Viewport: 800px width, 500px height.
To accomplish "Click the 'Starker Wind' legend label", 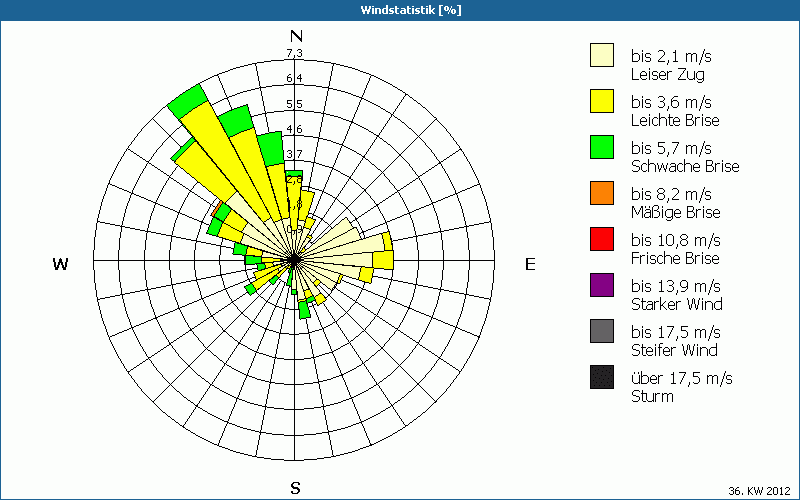I will coord(677,304).
